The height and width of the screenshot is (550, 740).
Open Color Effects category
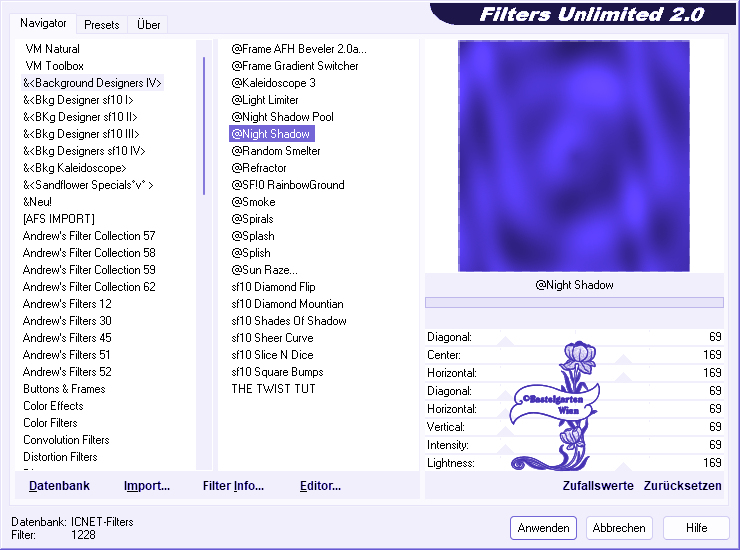(x=53, y=406)
